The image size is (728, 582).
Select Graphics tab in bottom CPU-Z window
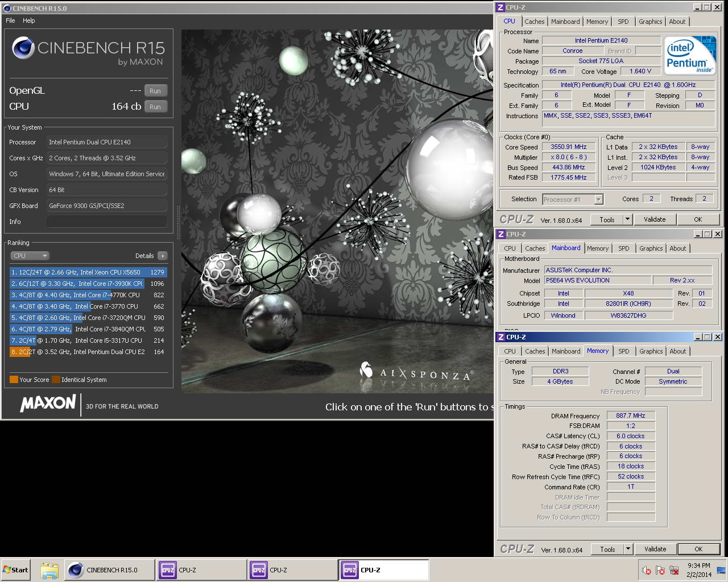point(651,351)
